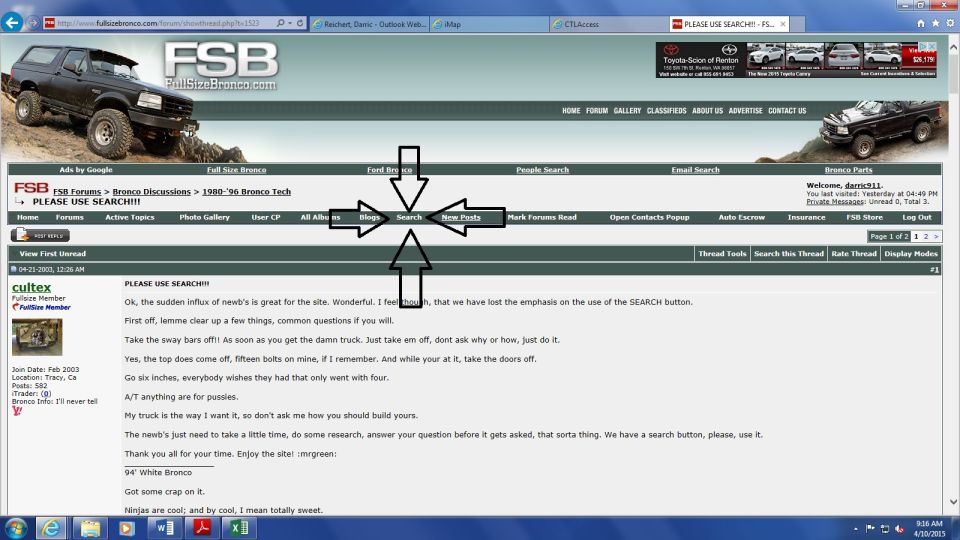The image size is (960, 540).
Task: Open CONTACT US in the top menu
Action: click(787, 111)
